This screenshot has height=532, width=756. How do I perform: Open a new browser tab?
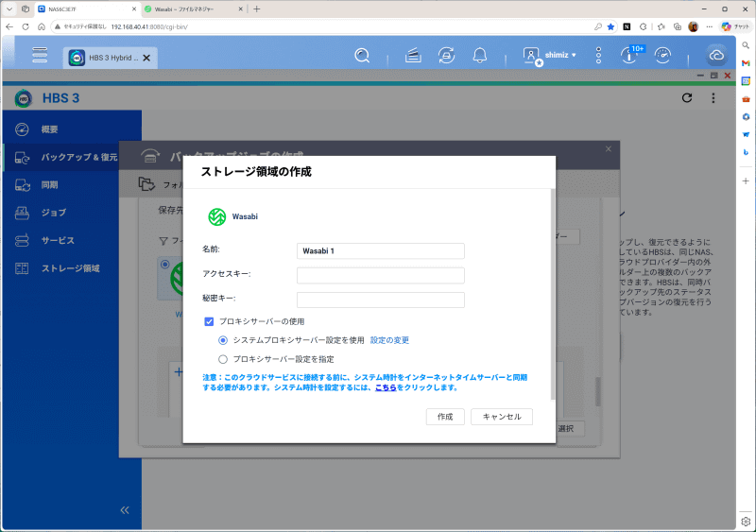tap(256, 9)
